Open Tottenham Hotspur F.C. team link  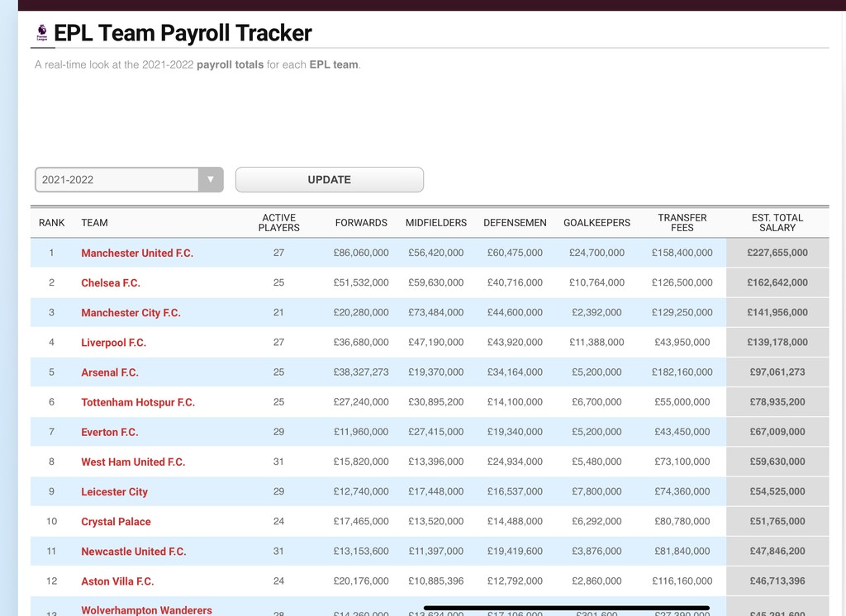coord(138,402)
